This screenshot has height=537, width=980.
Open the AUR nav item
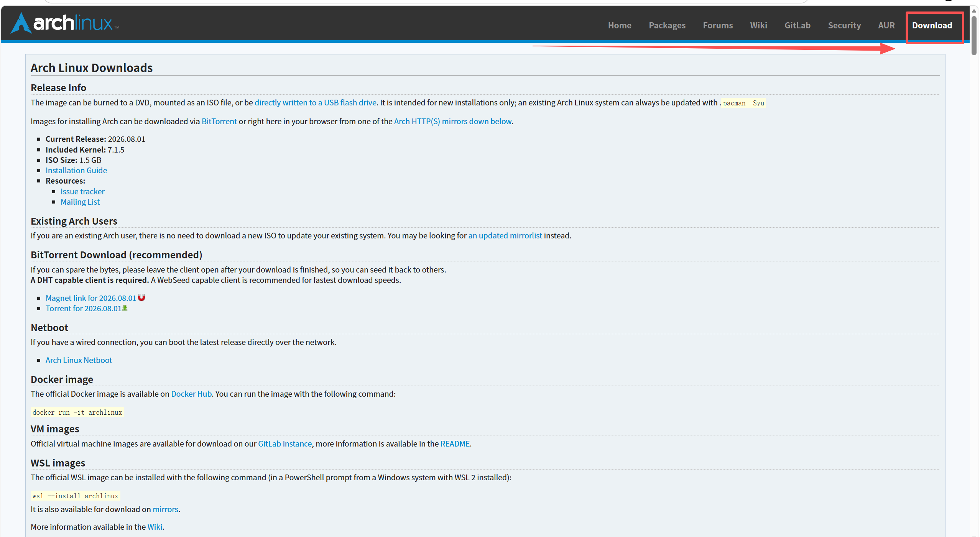[886, 25]
